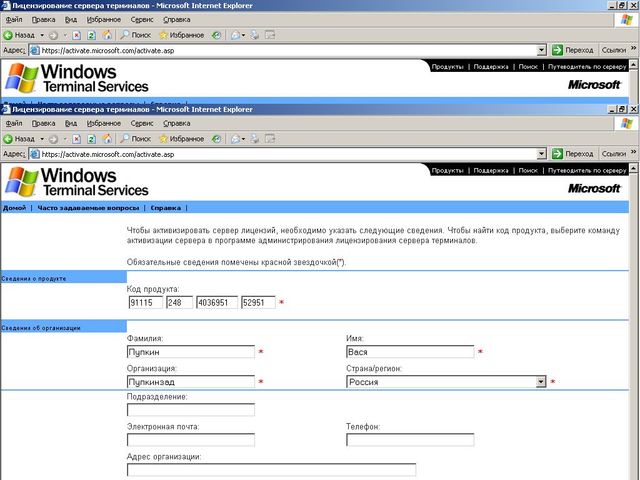Click Переход go button in upper window

pyautogui.click(x=573, y=51)
